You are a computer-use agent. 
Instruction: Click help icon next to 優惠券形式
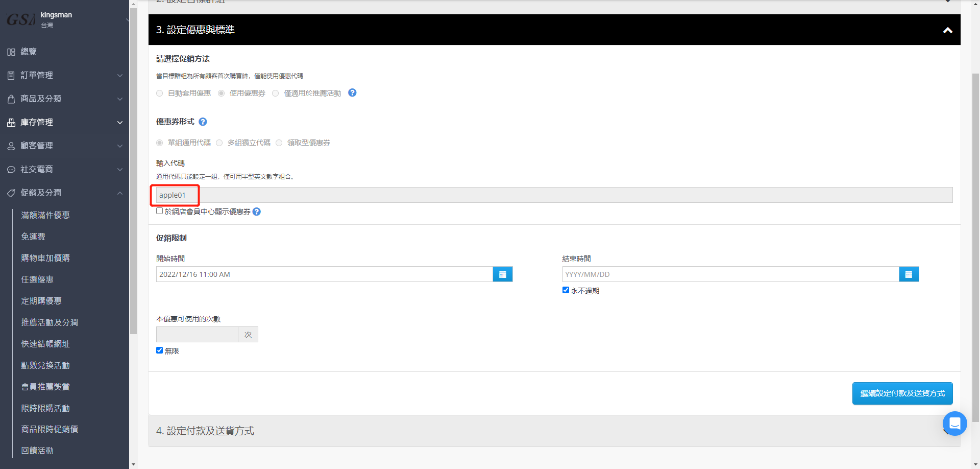(203, 122)
